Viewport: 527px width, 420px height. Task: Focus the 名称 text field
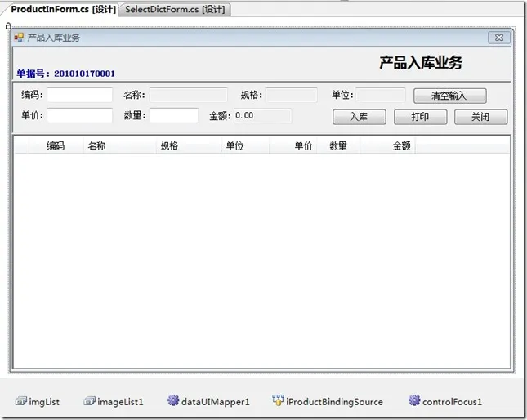[x=189, y=95]
